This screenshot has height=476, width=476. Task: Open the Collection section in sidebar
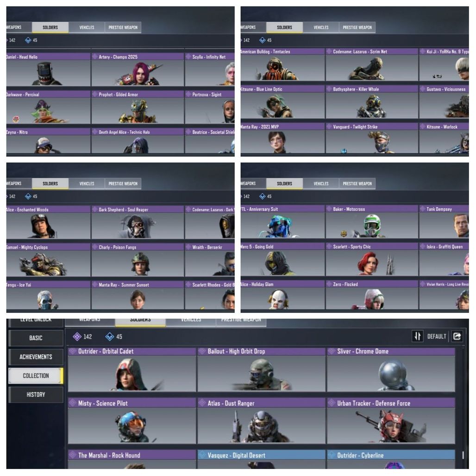coord(36,376)
